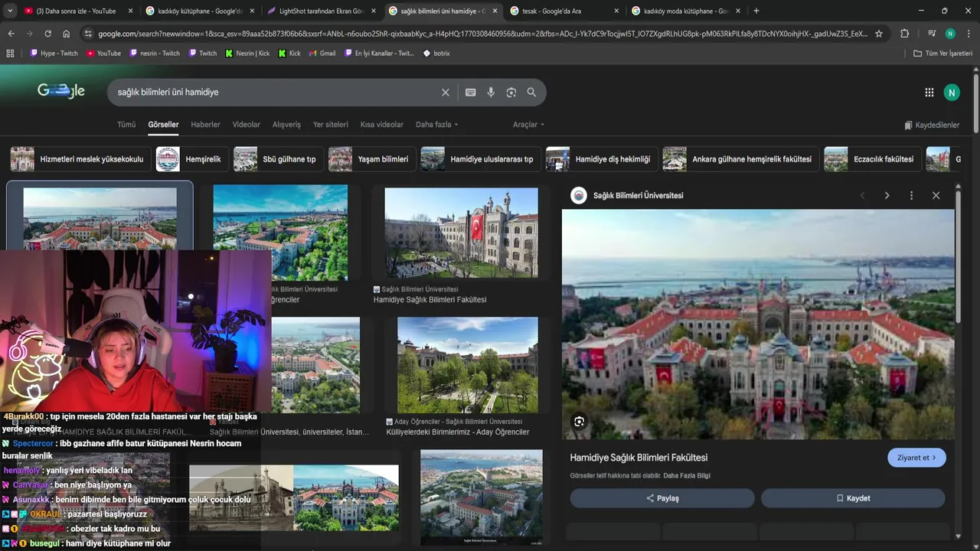Reload the current page
Viewport: 980px width, 551px height.
47,34
